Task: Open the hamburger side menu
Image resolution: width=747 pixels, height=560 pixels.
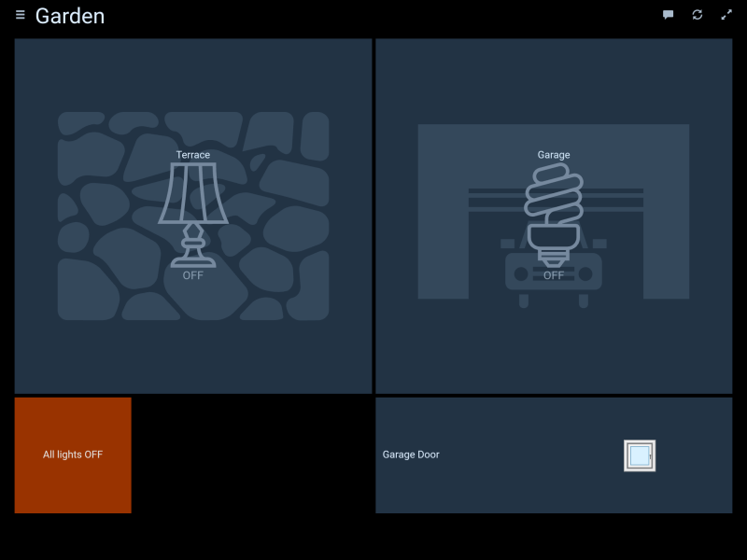Action: 21,15
